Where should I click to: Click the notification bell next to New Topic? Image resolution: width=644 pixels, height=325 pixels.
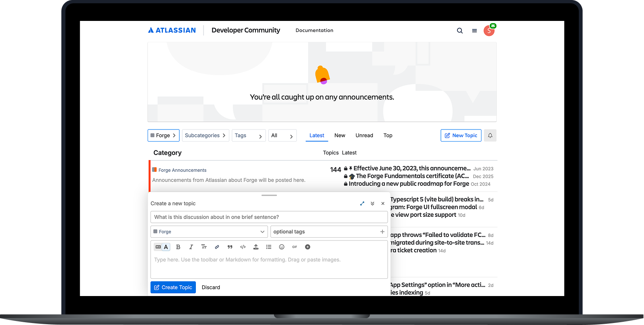point(490,136)
